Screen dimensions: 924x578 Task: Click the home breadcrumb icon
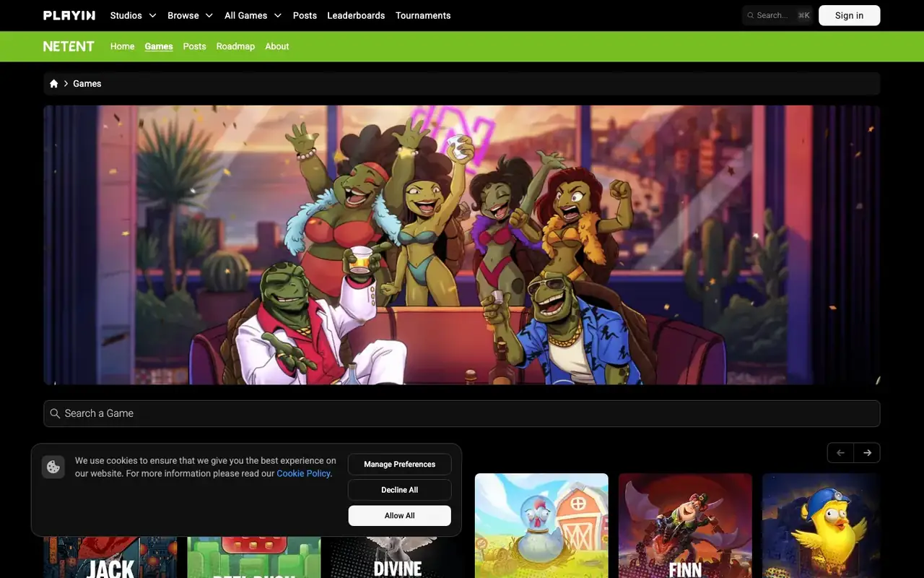[x=53, y=84]
